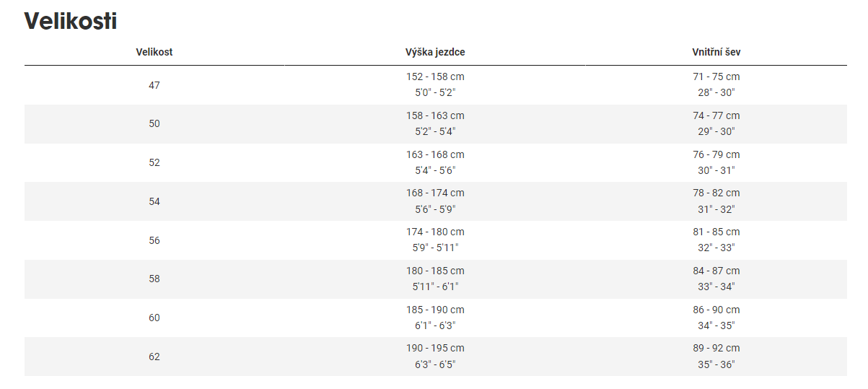The height and width of the screenshot is (389, 868).
Task: Click rider height 152 - 158 cm
Action: pyautogui.click(x=435, y=77)
